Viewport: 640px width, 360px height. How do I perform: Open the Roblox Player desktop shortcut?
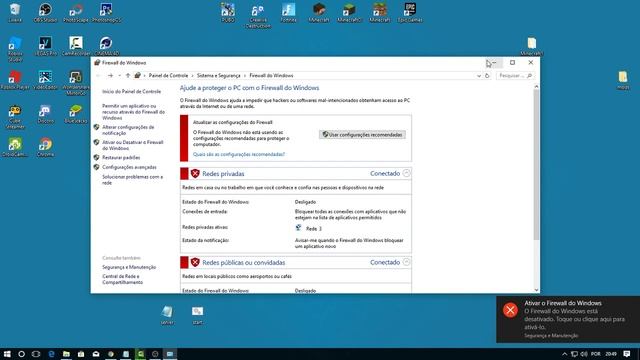click(x=15, y=80)
